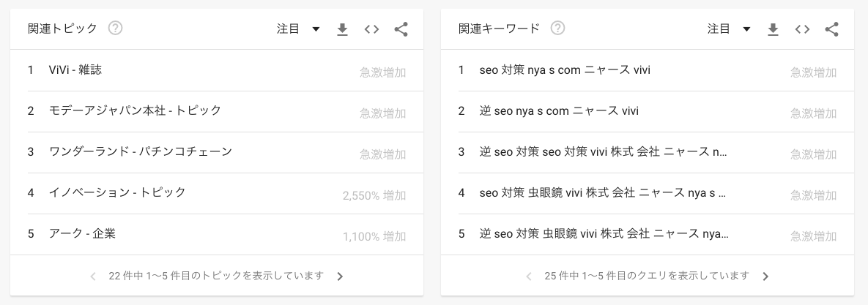868x305 pixels.
Task: Go to previous page of topics
Action: point(93,276)
